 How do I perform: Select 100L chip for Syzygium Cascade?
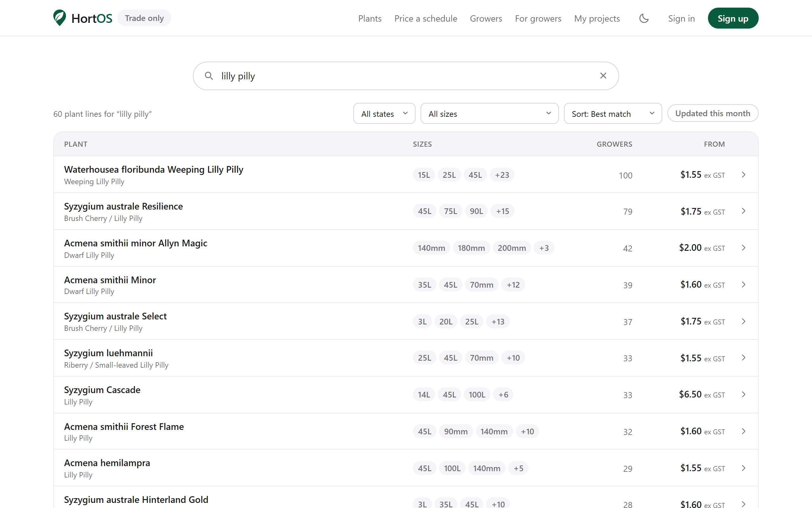(x=477, y=394)
